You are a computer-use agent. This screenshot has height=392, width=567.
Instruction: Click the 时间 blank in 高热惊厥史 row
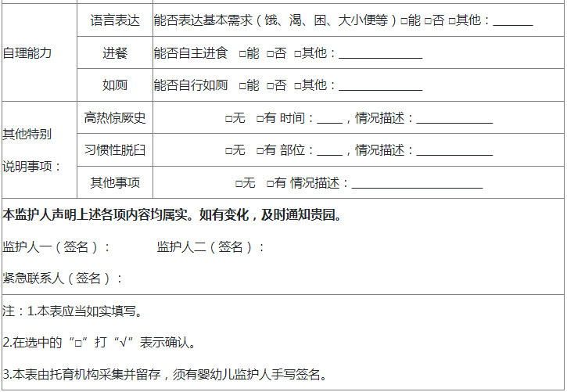pyautogui.click(x=329, y=120)
